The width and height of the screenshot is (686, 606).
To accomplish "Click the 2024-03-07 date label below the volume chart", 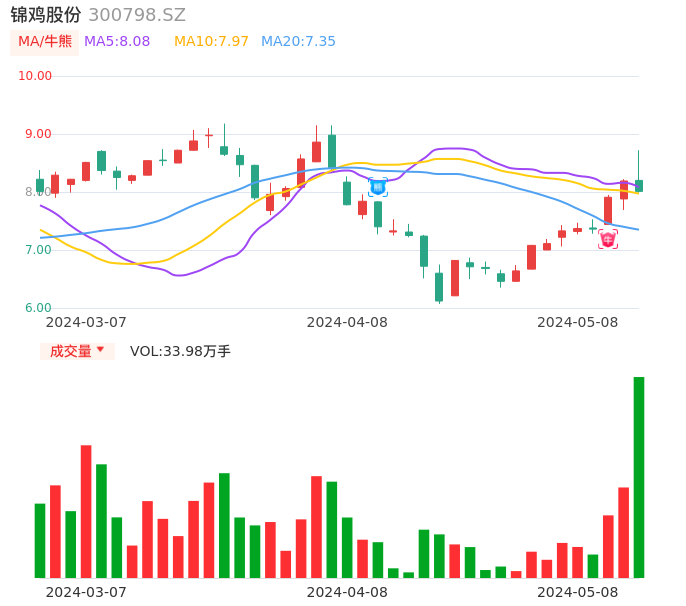I will click(86, 591).
